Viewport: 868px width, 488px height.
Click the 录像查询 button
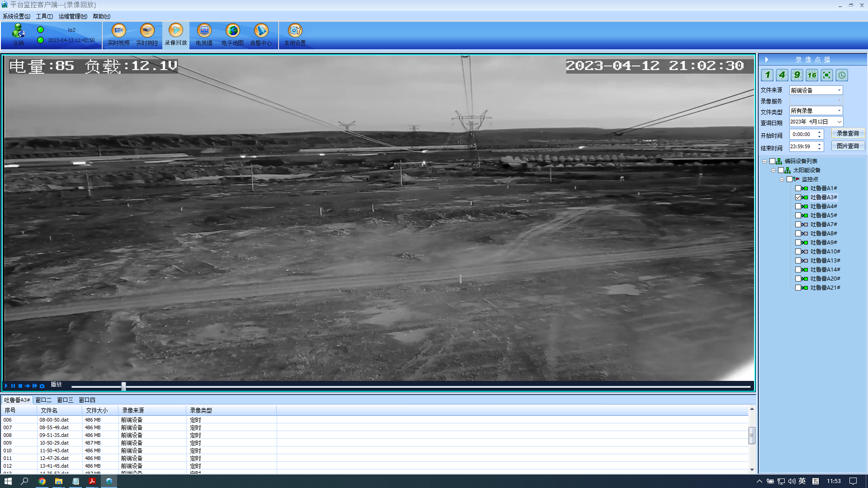click(848, 134)
